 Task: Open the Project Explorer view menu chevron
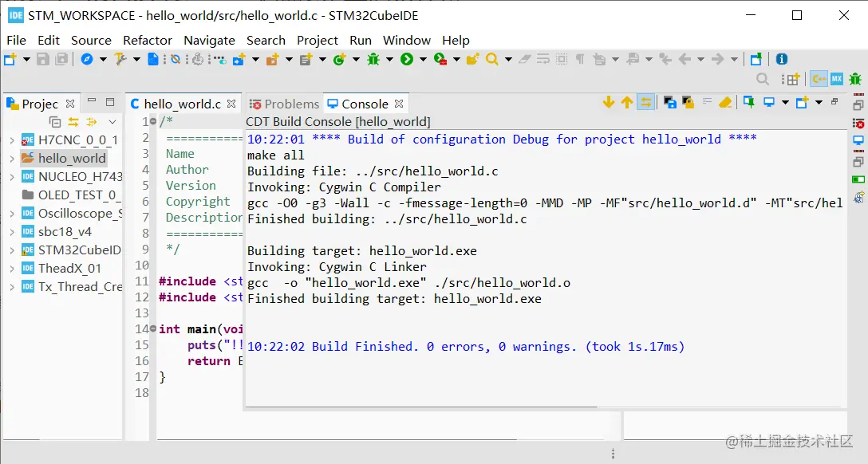(x=112, y=122)
